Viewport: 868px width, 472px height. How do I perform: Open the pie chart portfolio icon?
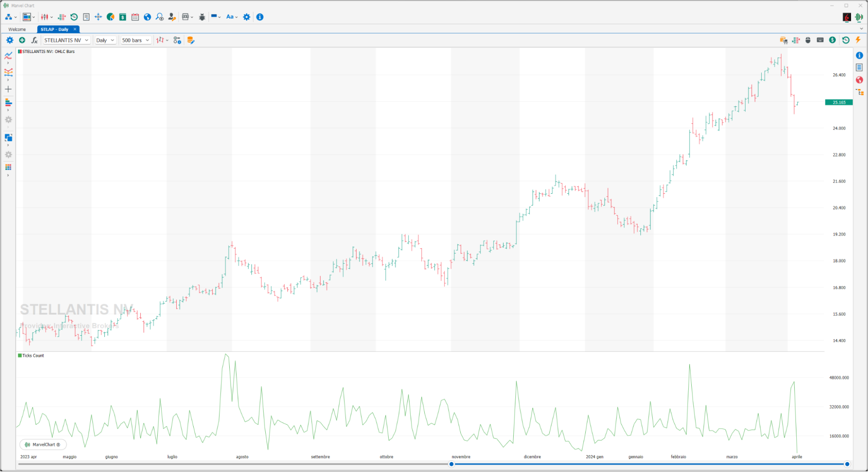click(111, 17)
